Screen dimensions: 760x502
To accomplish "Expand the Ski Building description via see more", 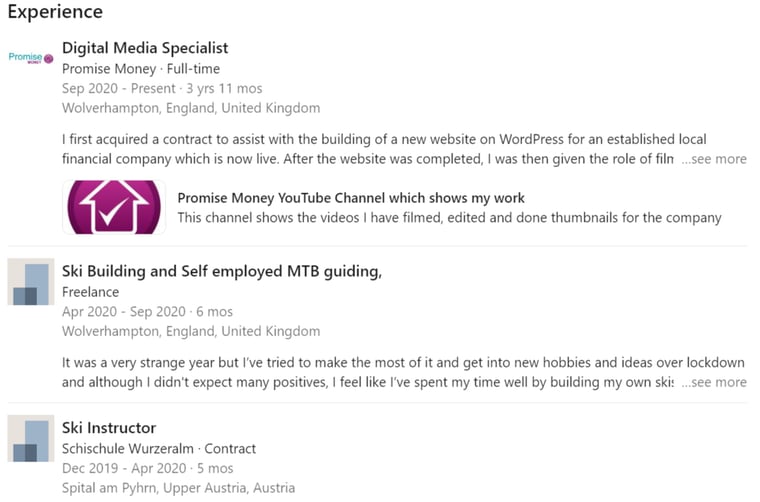I will point(714,382).
